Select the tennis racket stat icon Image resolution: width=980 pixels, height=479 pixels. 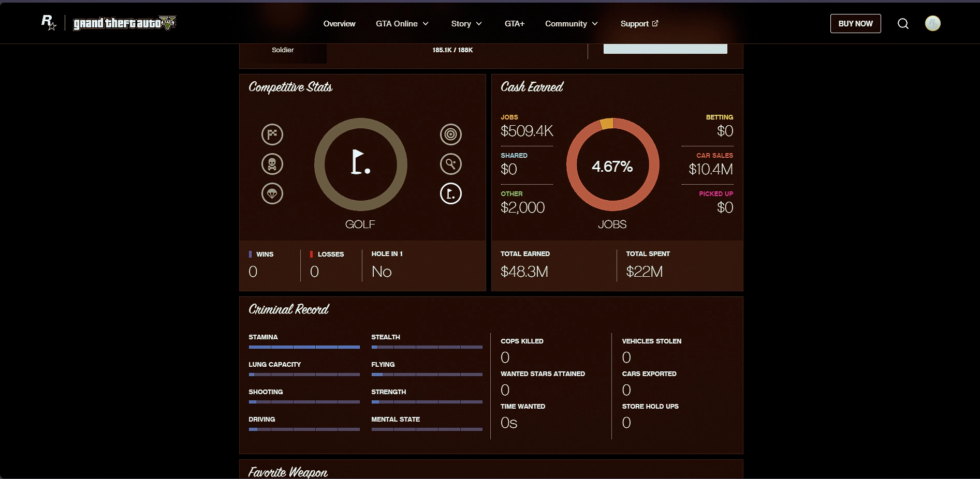pyautogui.click(x=451, y=164)
